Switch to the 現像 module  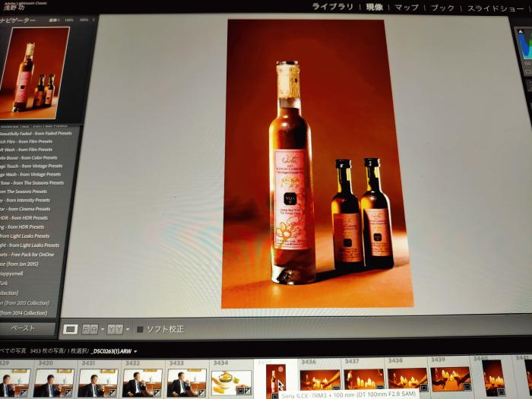click(x=374, y=7)
